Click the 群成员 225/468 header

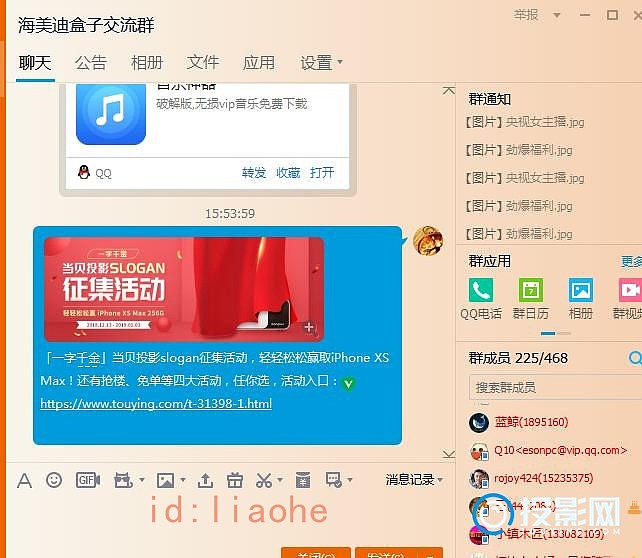pos(518,358)
